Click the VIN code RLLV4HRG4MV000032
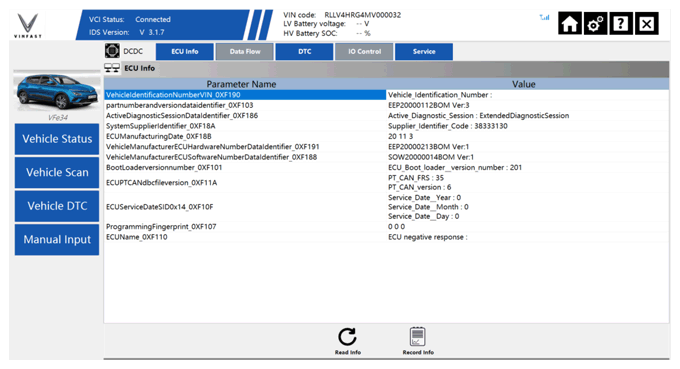This screenshot has height=369, width=680. pyautogui.click(x=363, y=15)
